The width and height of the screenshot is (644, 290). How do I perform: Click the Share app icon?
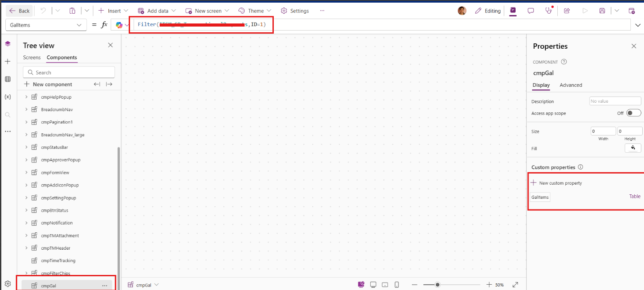coord(567,11)
